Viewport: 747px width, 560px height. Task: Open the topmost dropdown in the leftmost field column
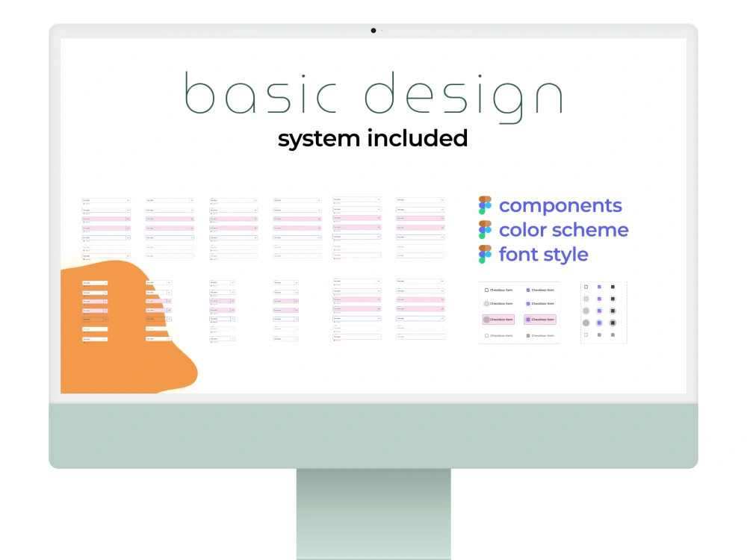(x=106, y=200)
